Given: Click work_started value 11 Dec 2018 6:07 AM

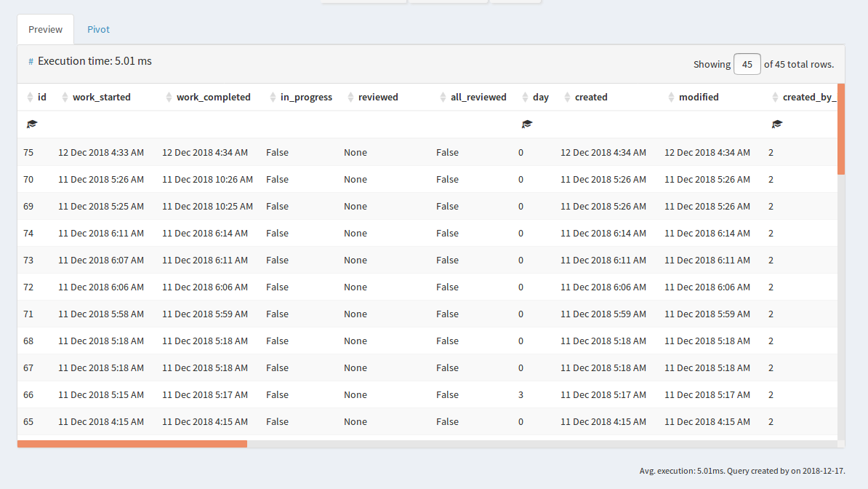Looking at the screenshot, I should coord(101,260).
